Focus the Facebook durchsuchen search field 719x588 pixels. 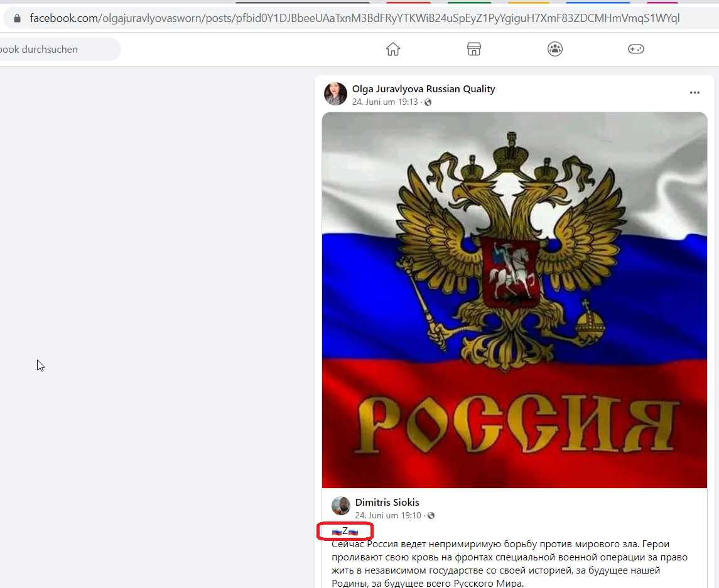(60, 49)
